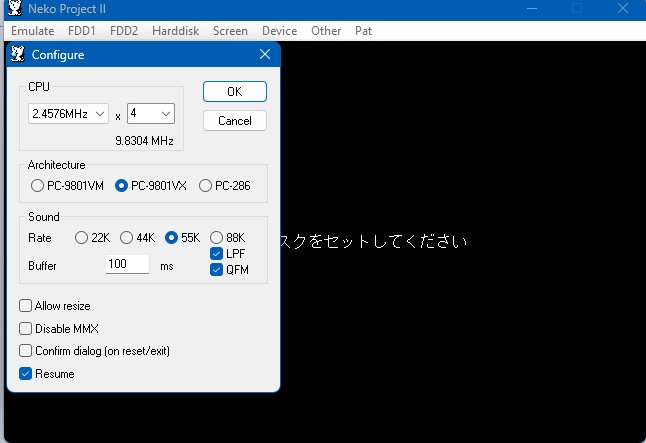
Task: Expand the CPU multiplier dropdown showing 4
Action: coord(151,113)
